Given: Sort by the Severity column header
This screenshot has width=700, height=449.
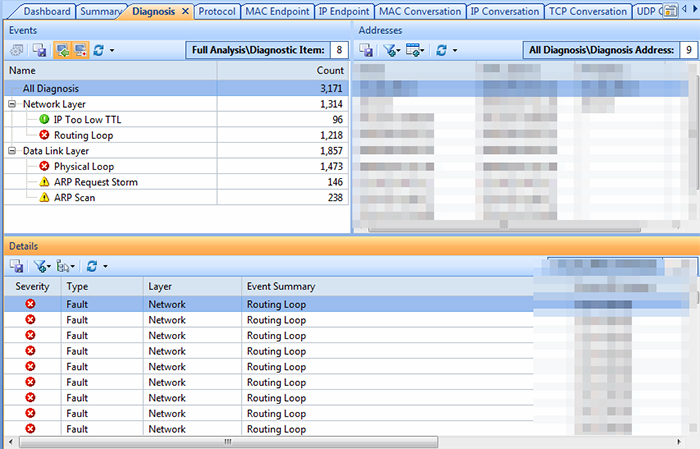Looking at the screenshot, I should point(32,287).
